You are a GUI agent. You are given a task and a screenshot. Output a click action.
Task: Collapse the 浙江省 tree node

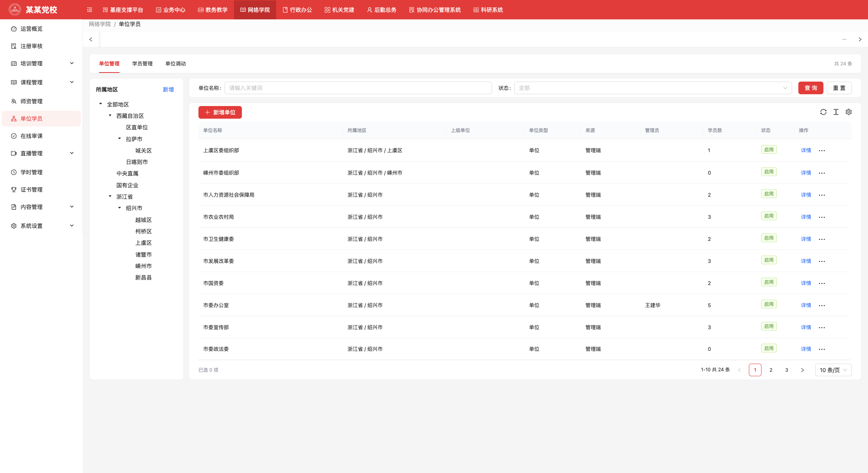(110, 196)
